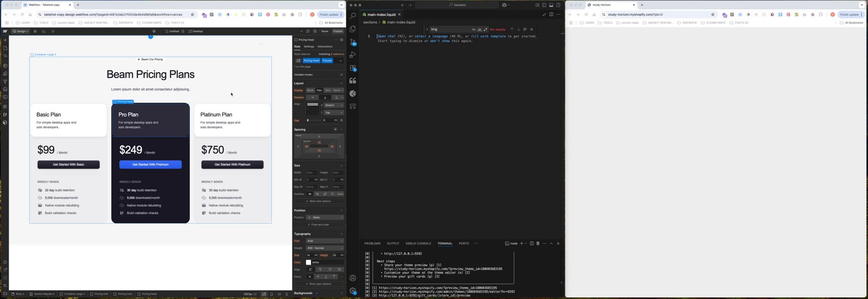Expand Float and clear options
Screen dimensions: 868x299
[x=319, y=225]
